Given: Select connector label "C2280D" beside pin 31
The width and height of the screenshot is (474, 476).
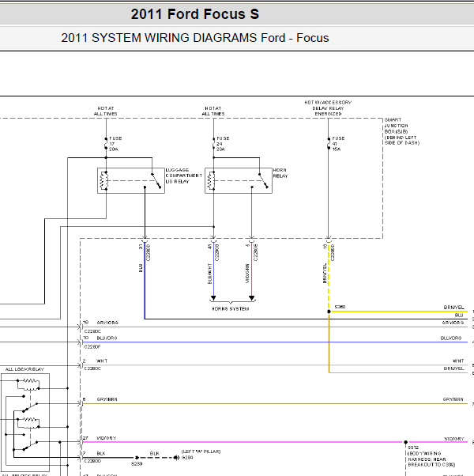Looking at the screenshot, I should (149, 252).
